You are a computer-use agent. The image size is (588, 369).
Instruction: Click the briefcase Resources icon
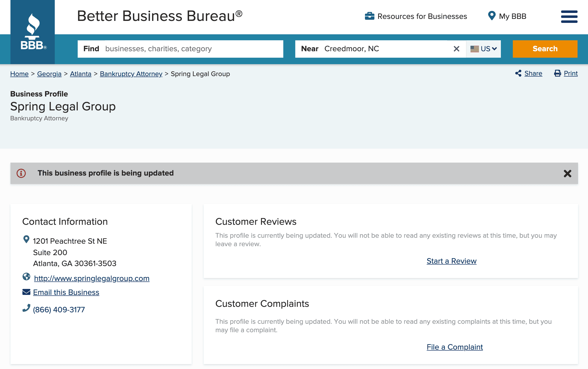369,16
